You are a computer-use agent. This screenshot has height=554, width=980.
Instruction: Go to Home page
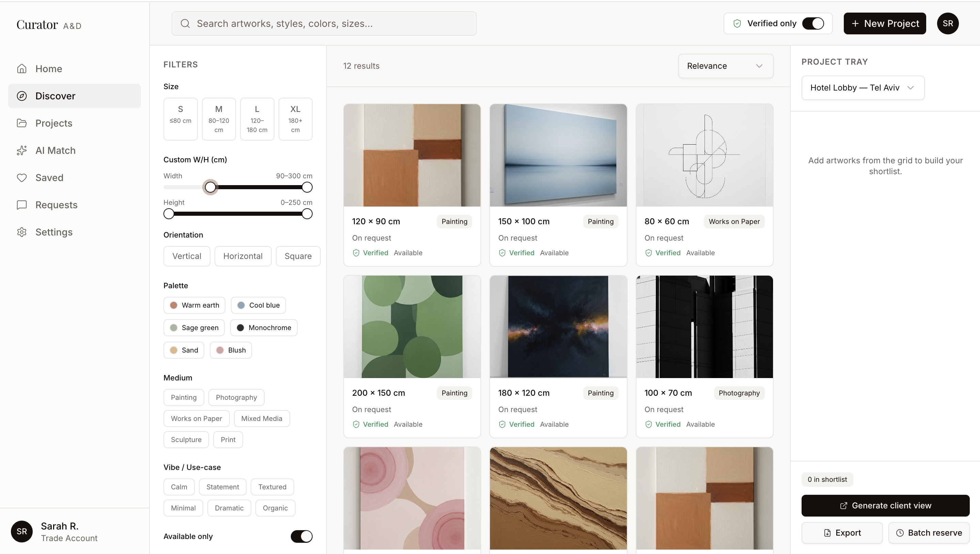[x=75, y=68]
